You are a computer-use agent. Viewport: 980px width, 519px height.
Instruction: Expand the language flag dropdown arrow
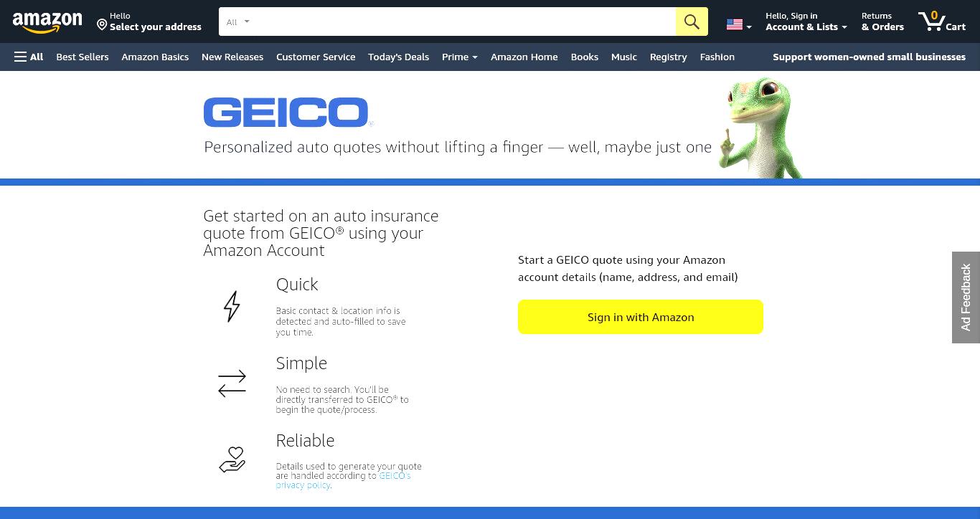(x=749, y=27)
